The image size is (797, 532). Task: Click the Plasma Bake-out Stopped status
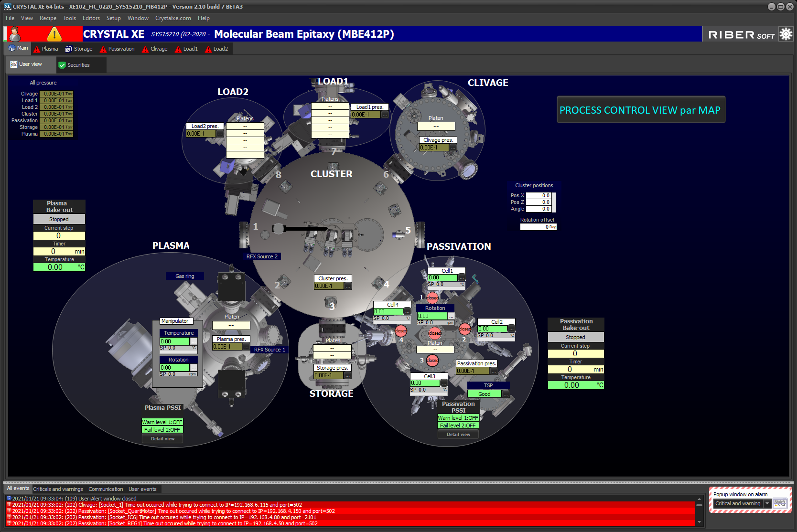point(59,219)
